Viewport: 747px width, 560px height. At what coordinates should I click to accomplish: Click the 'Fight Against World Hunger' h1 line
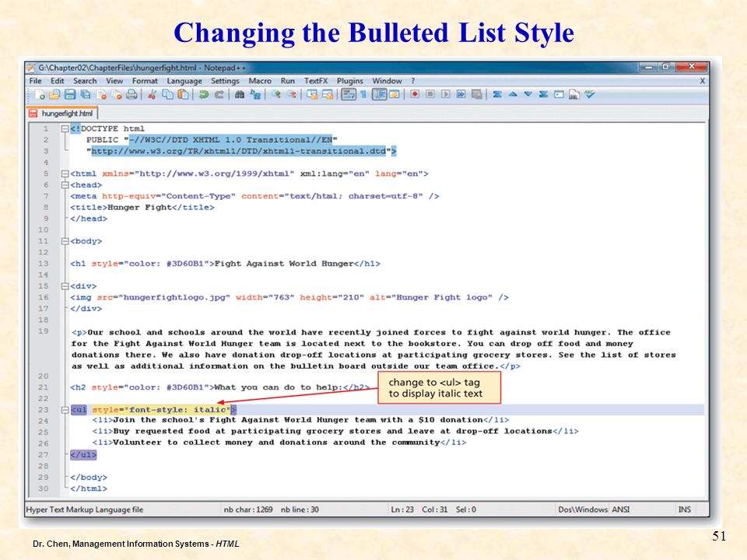click(x=225, y=264)
